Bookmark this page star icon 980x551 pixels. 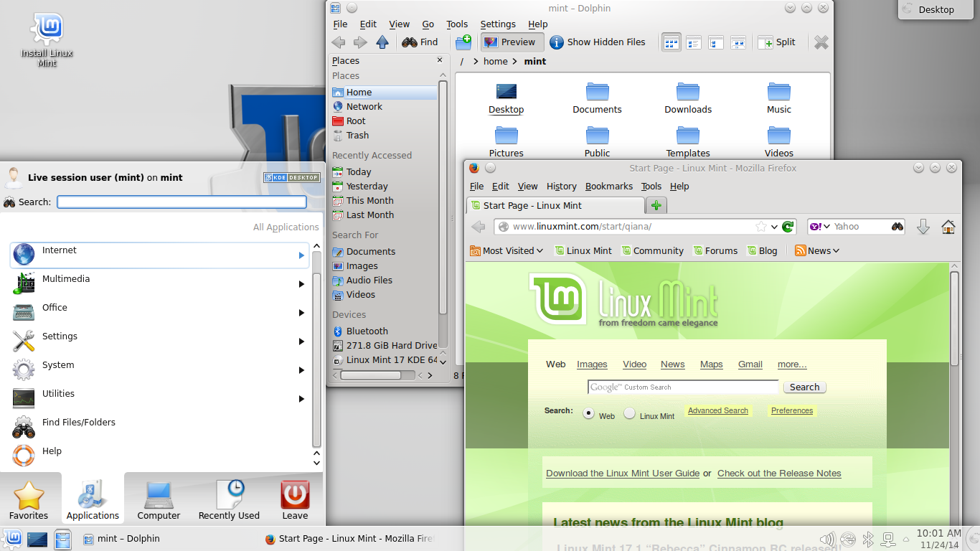tap(761, 227)
